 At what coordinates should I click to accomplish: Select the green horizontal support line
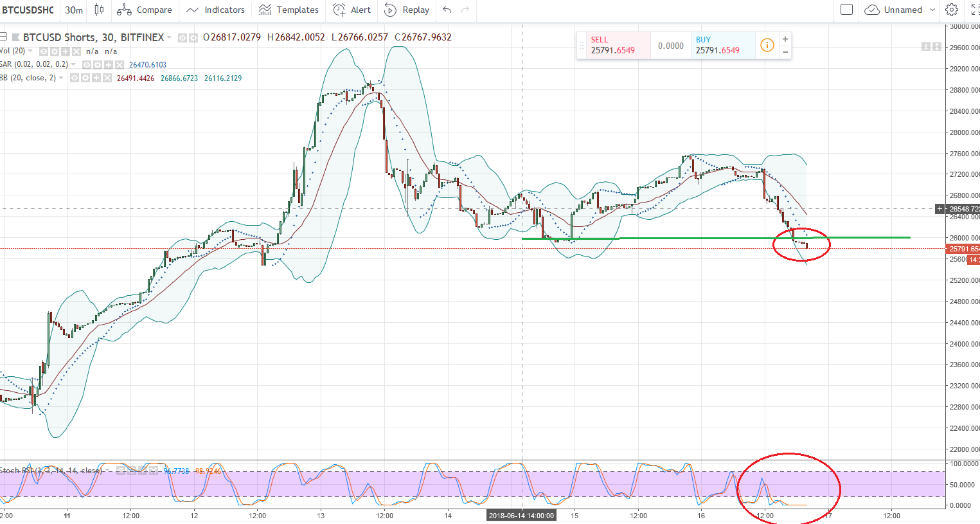[715, 238]
